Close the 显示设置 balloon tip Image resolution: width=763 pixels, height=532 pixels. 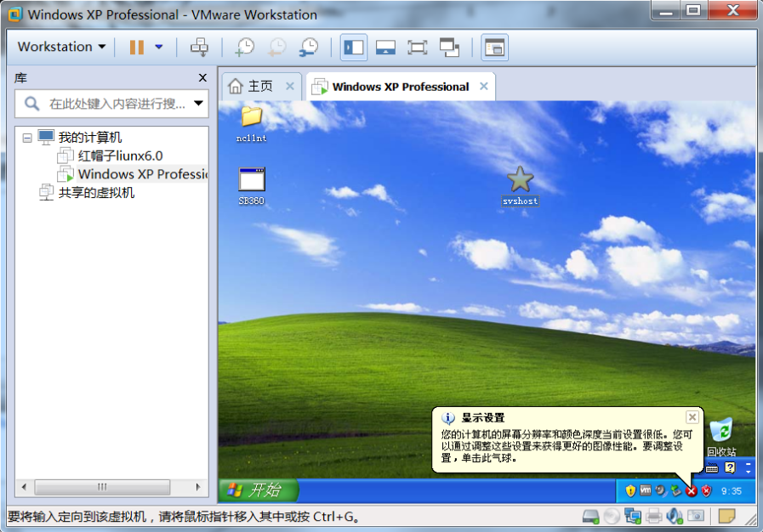click(x=692, y=416)
